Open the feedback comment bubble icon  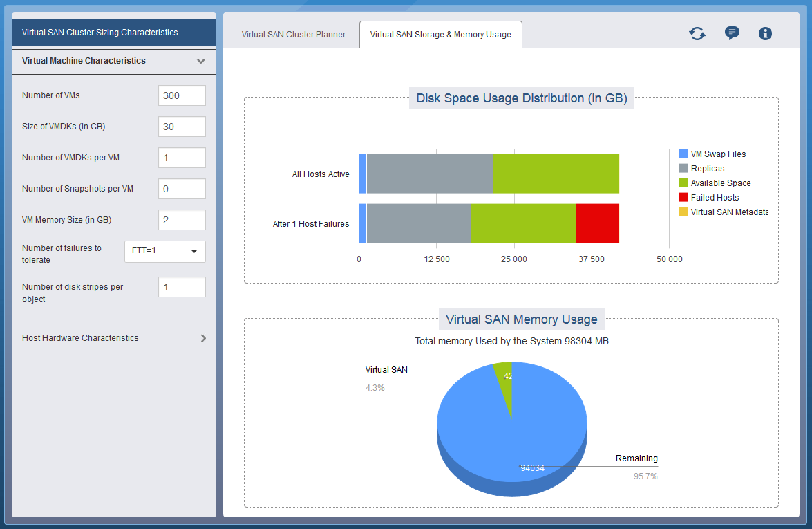(x=732, y=33)
